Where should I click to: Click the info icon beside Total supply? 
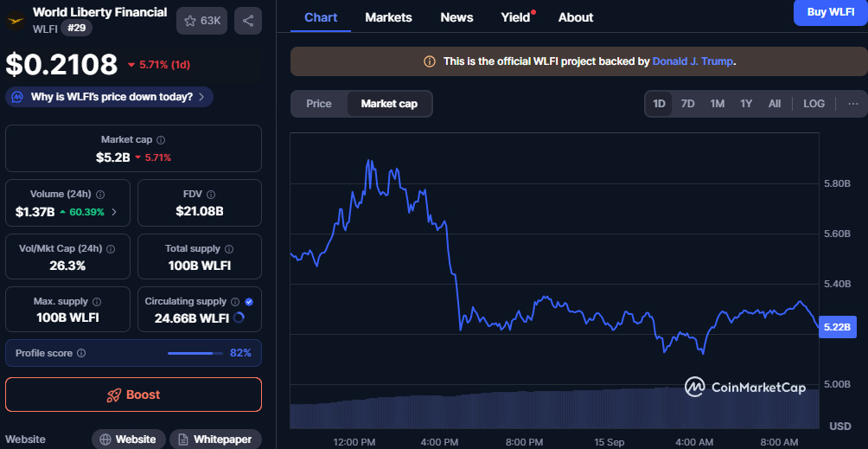point(229,249)
